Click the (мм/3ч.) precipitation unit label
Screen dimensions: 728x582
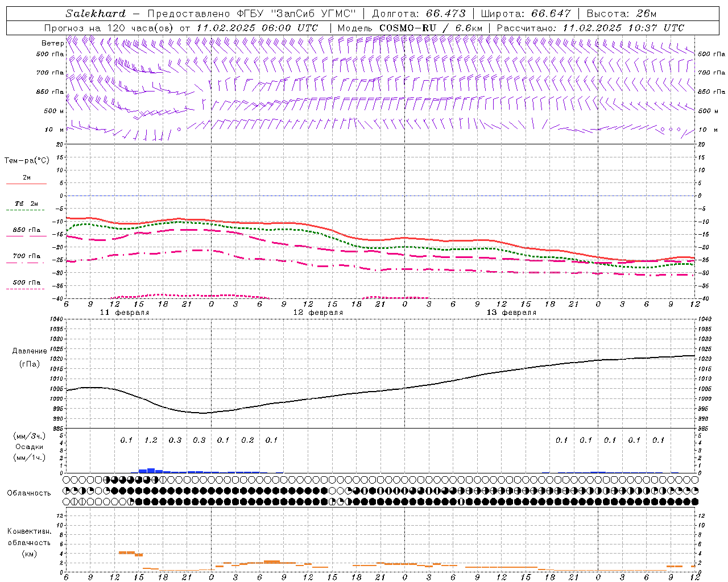tap(29, 436)
